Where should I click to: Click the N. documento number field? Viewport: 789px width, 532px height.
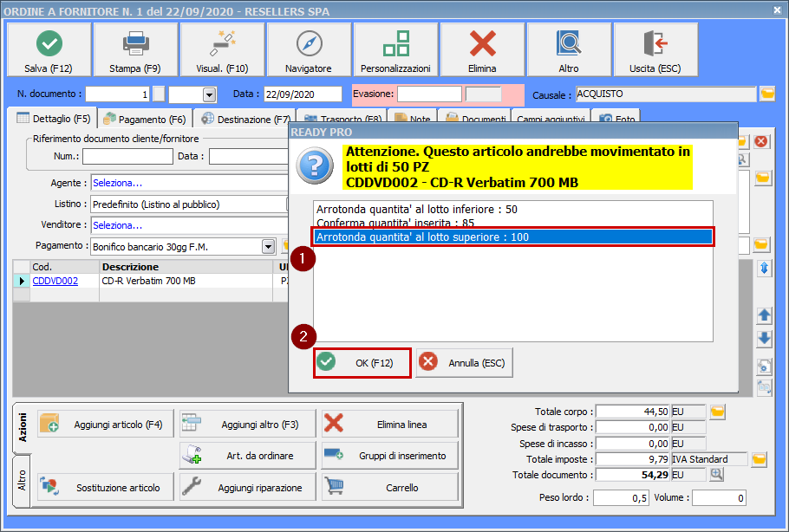[x=118, y=94]
